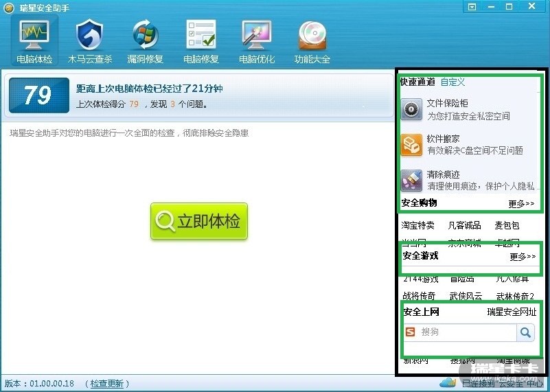Minimize the 瑞星安全助手 window

click(x=491, y=7)
